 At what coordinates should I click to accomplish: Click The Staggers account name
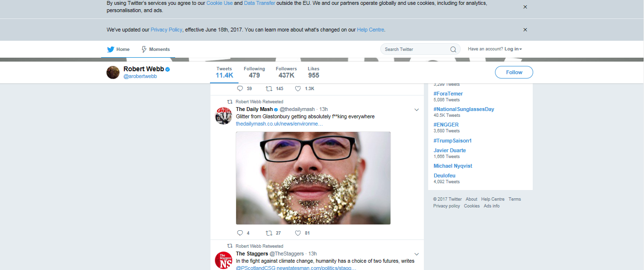[252, 254]
